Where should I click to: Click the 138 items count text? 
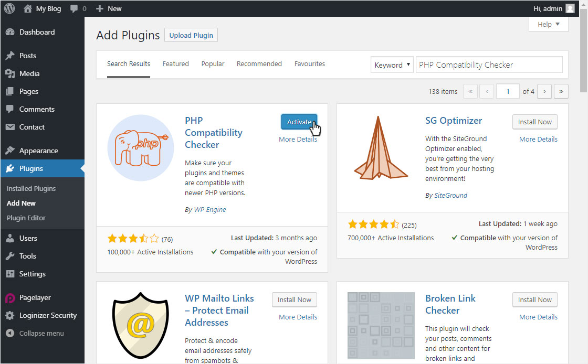point(443,91)
